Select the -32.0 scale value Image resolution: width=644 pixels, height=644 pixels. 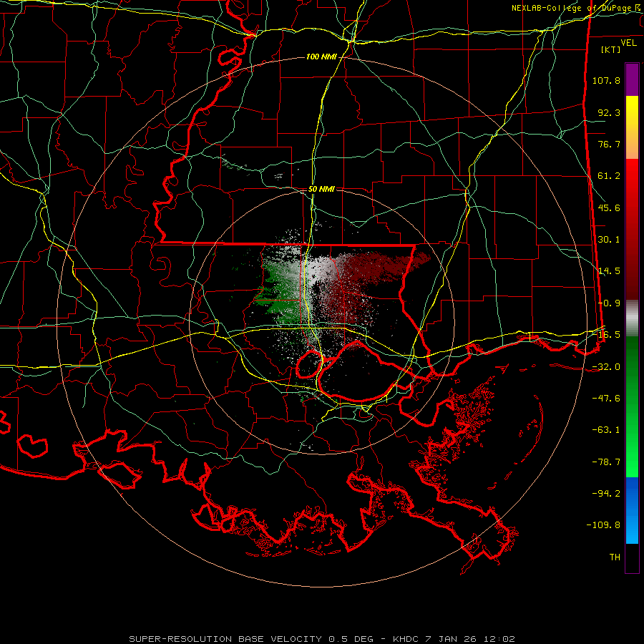click(606, 367)
